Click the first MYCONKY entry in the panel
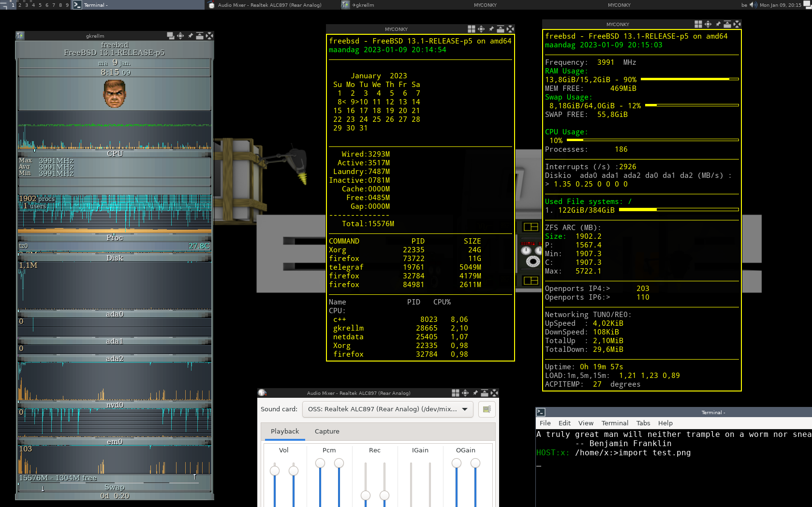 pyautogui.click(x=485, y=5)
